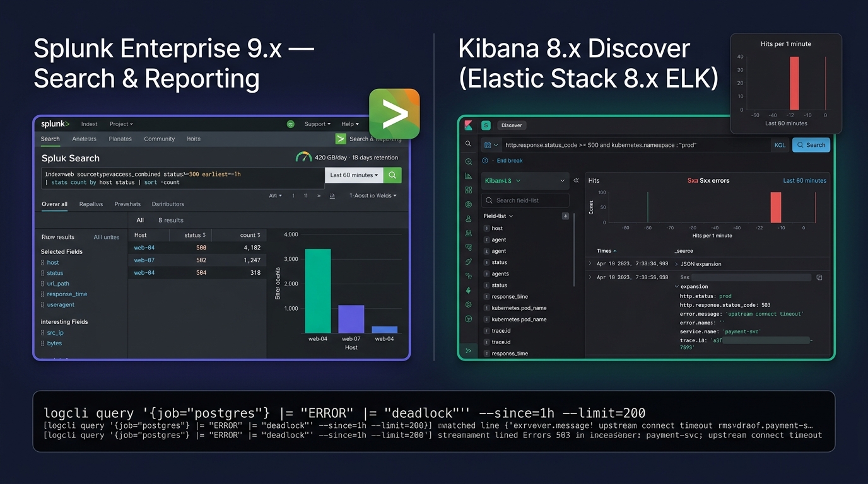Screen dimensions: 868x484
Task: Open the dashboard grid icon in Kibana sidebar
Action: click(468, 190)
